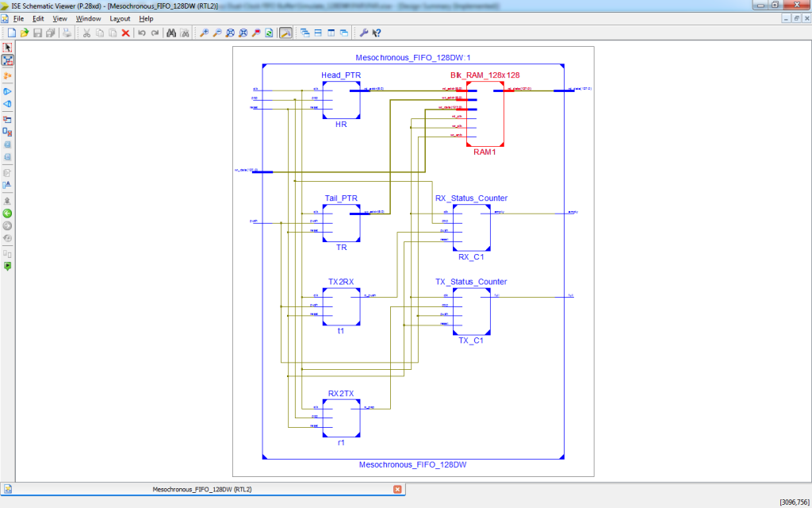Toggle the highlighted magnifier button in toolbar
This screenshot has width=812, height=508.
[x=285, y=33]
